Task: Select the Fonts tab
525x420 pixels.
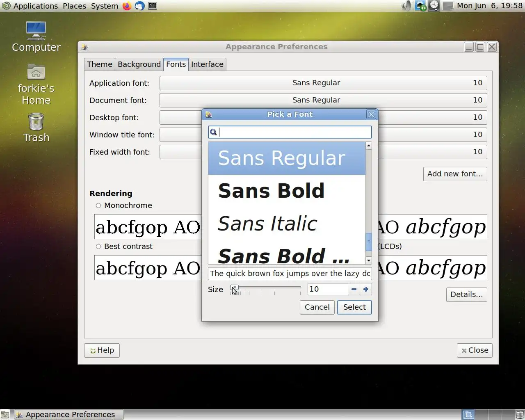Action: [176, 64]
